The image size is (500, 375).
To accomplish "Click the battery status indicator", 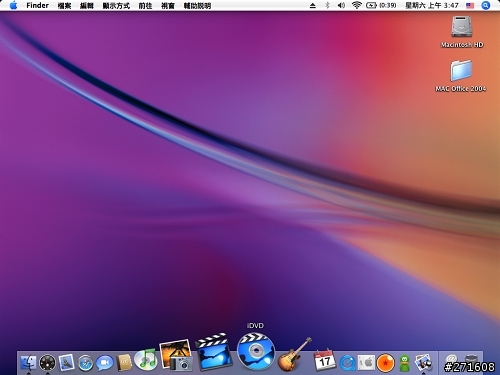I will coord(381,5).
